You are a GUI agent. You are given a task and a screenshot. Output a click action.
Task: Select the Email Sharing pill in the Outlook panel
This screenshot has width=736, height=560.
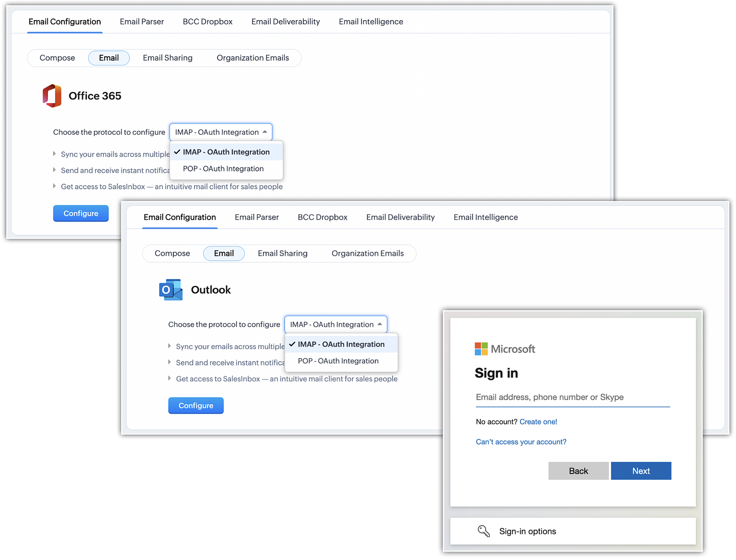point(282,253)
